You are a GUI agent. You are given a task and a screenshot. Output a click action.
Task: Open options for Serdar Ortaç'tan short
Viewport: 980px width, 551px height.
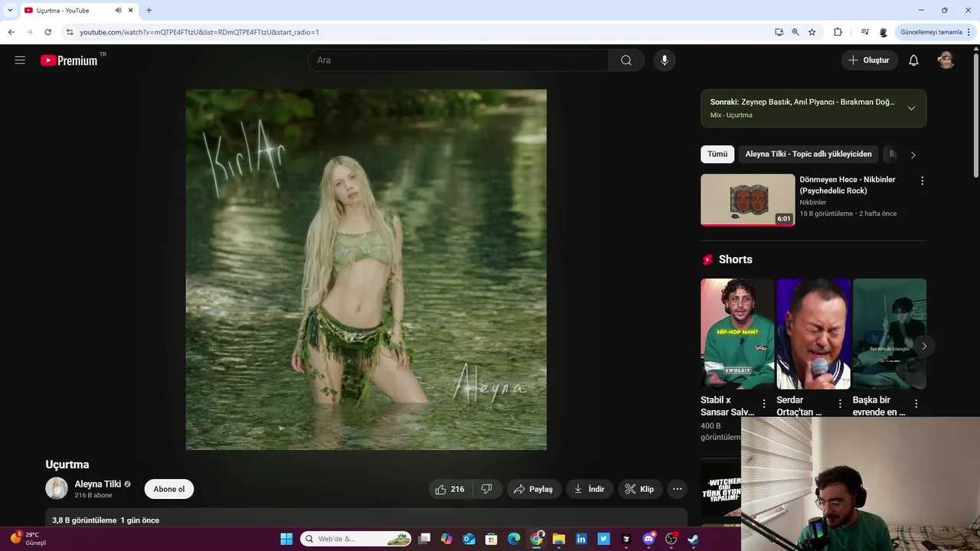point(840,403)
